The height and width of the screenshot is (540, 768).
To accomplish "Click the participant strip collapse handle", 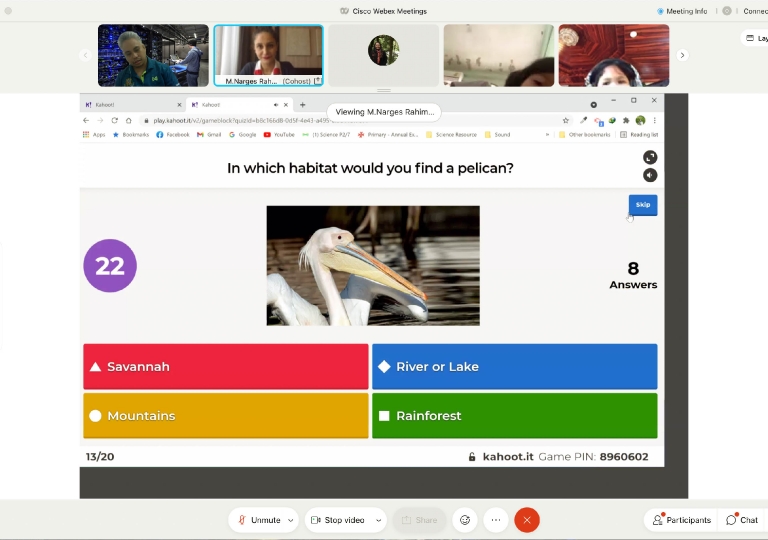I will (384, 91).
